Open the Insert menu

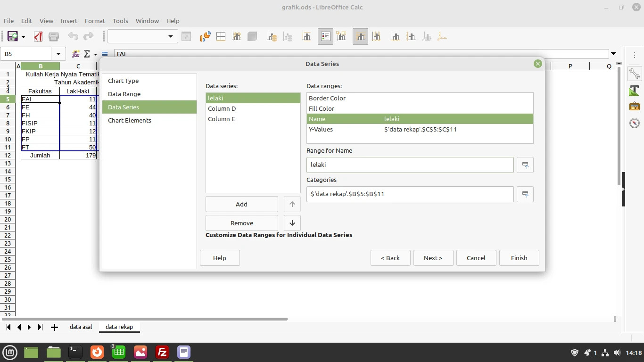69,21
